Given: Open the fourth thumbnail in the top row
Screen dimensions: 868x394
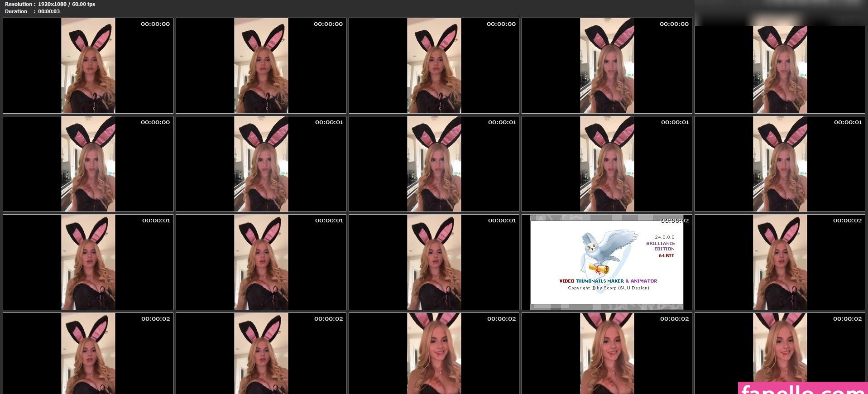Looking at the screenshot, I should 607,66.
